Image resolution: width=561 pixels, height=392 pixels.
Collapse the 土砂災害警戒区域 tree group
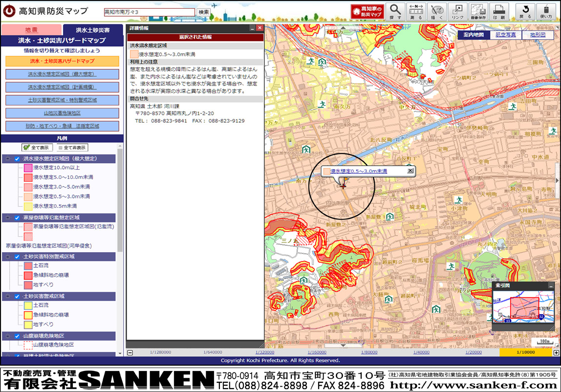pos(7,296)
